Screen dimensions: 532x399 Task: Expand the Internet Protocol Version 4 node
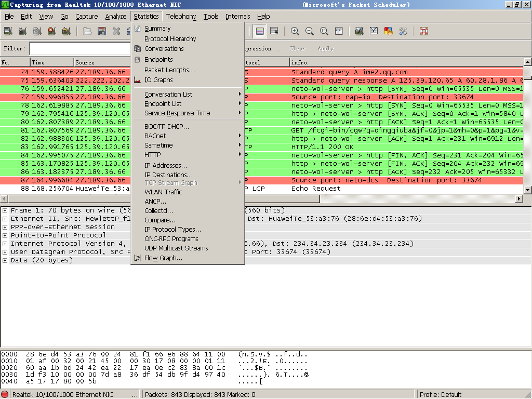5,244
